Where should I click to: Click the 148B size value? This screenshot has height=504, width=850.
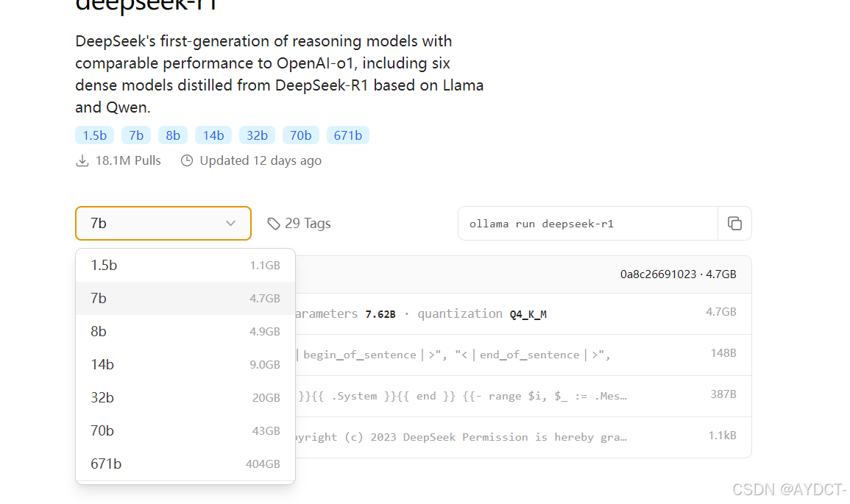723,353
